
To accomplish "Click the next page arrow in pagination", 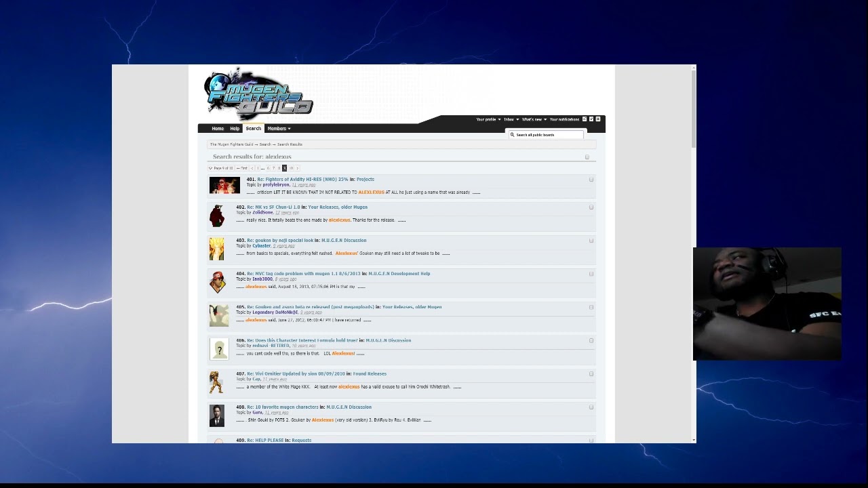I will pyautogui.click(x=297, y=168).
